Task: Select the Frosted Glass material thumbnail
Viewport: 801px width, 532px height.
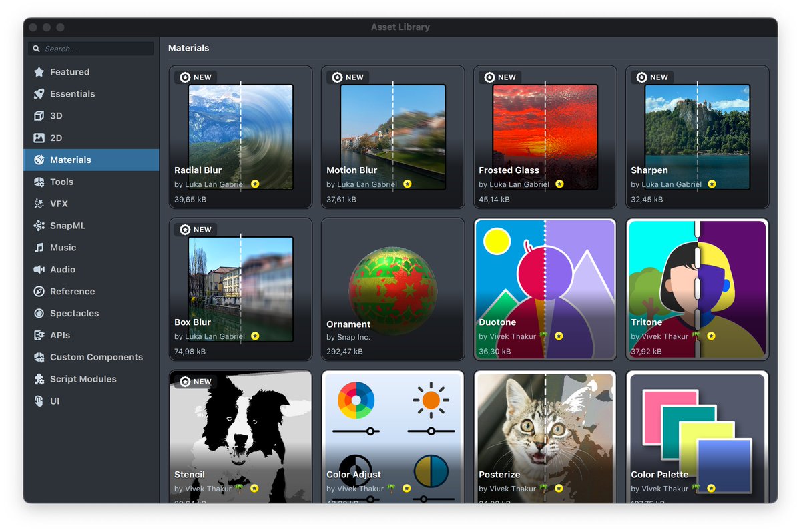Action: click(x=545, y=137)
